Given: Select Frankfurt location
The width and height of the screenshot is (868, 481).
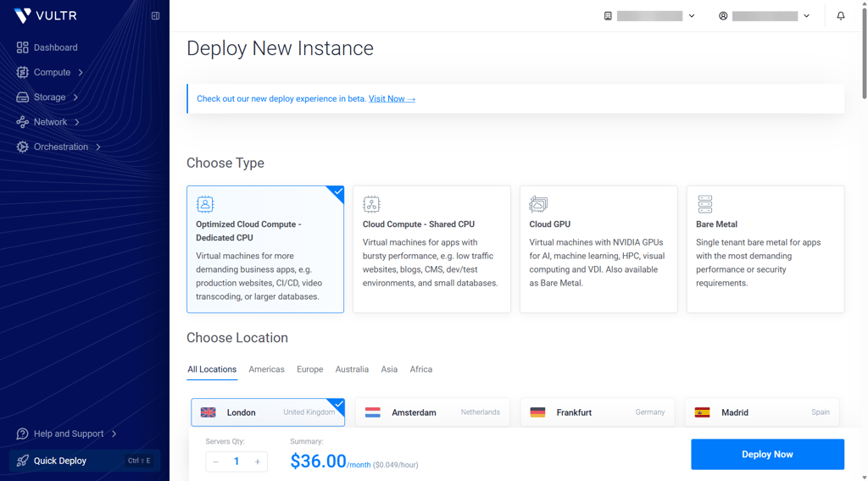Looking at the screenshot, I should [598, 412].
